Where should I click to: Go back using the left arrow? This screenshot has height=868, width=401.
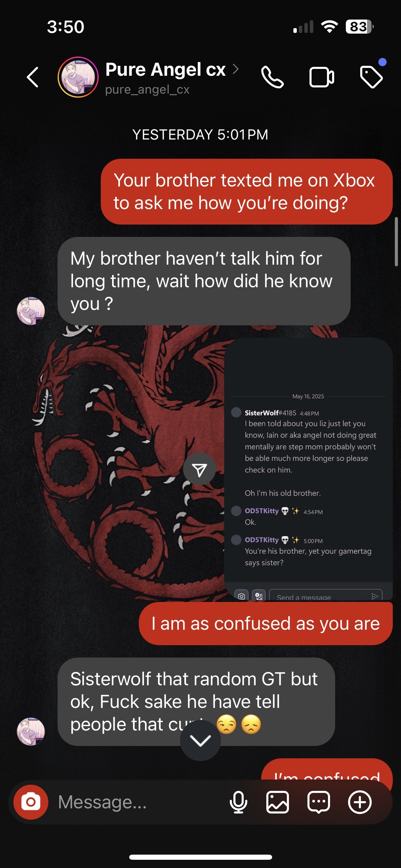(x=33, y=77)
